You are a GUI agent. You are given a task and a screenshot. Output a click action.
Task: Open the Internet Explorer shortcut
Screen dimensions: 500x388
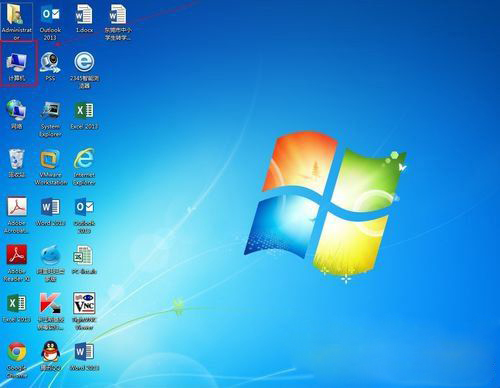[84, 158]
